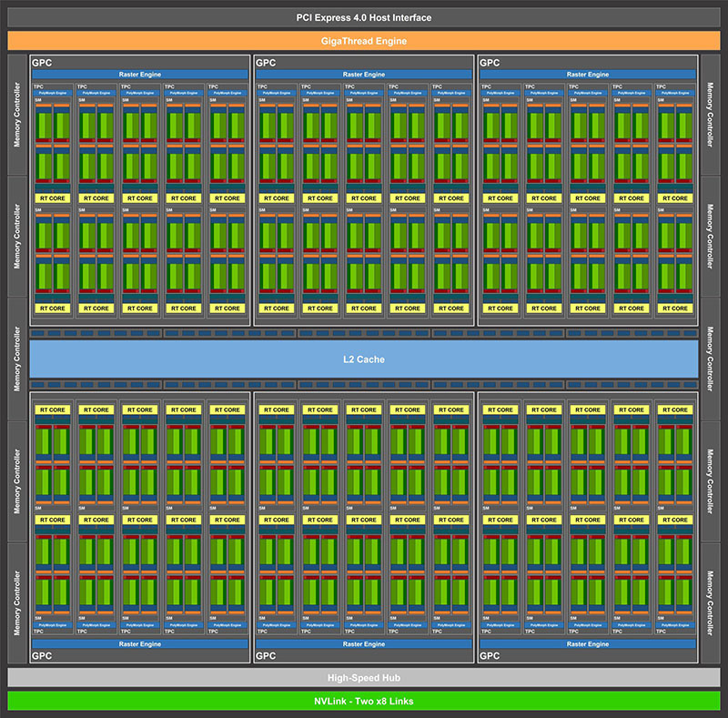Select an RT CORE block in the bottom-left GPC

coord(52,410)
